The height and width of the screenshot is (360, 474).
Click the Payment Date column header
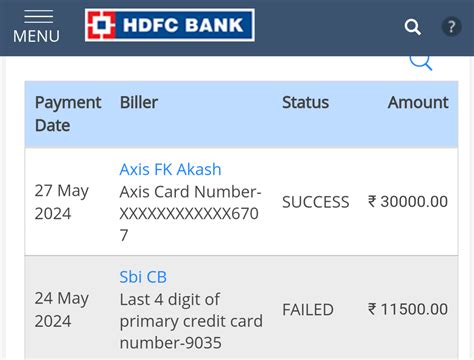68,114
